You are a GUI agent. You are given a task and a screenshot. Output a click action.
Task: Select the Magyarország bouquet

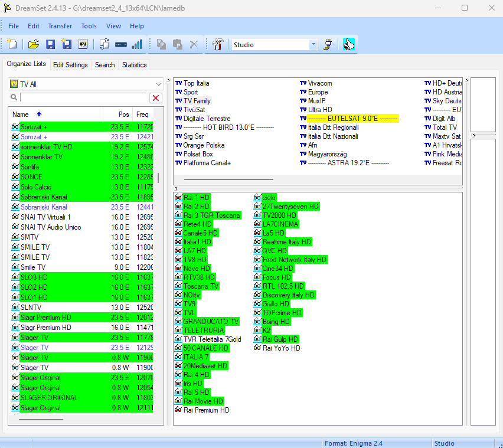(x=324, y=154)
